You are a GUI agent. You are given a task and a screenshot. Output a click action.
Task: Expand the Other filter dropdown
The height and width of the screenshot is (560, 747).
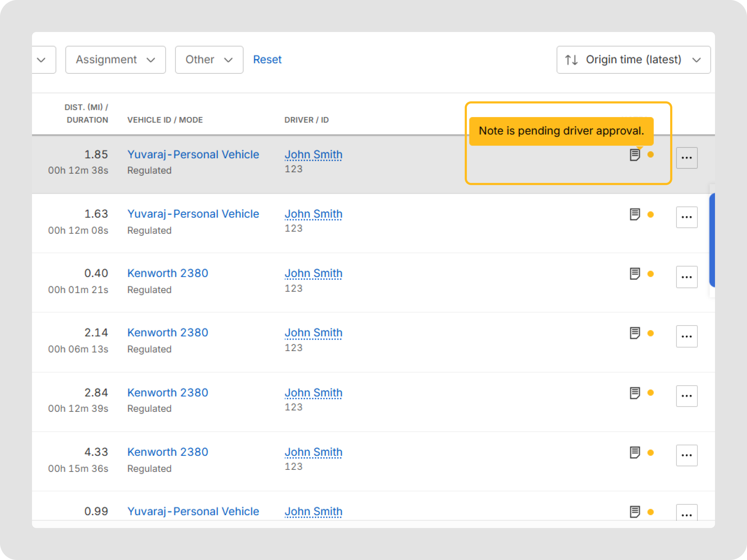(209, 60)
